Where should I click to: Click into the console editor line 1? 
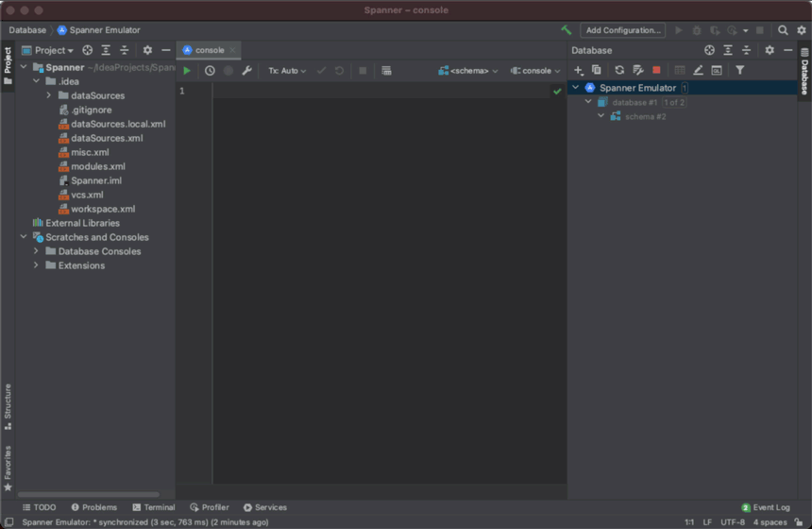381,92
